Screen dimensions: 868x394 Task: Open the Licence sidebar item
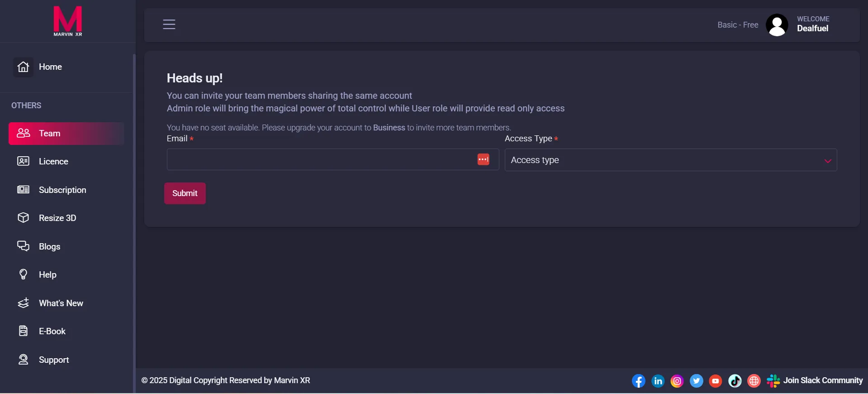tap(53, 162)
